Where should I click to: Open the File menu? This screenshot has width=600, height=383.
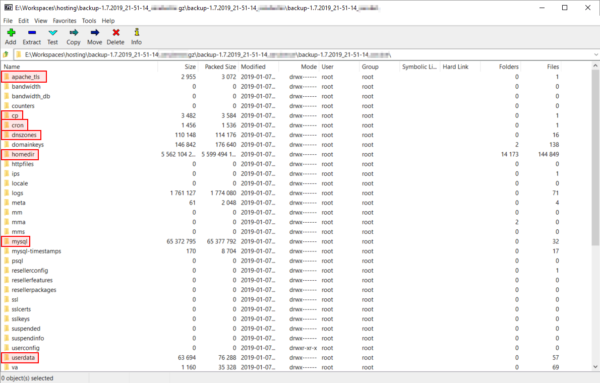coord(8,21)
